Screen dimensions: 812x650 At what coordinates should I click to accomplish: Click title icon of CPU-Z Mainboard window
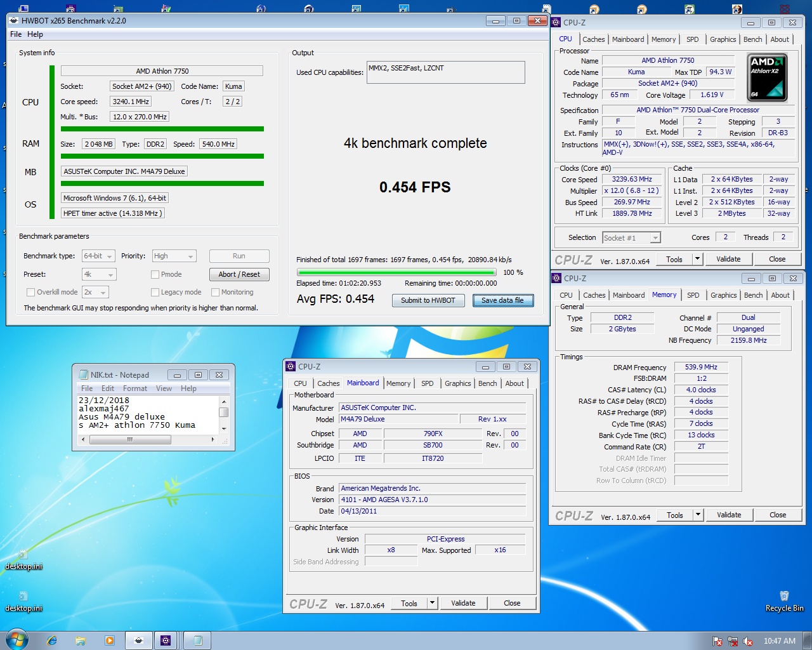click(291, 366)
